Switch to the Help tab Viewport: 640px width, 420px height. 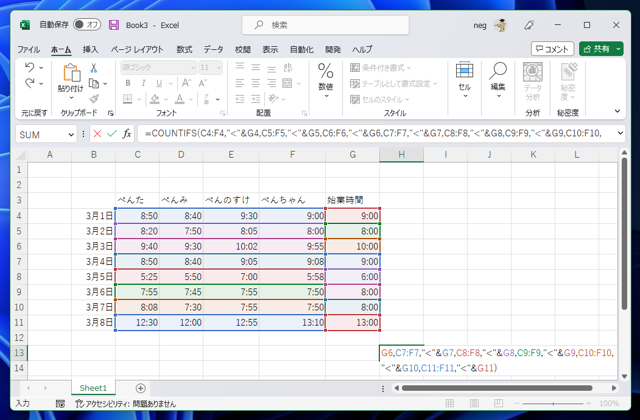tap(362, 49)
